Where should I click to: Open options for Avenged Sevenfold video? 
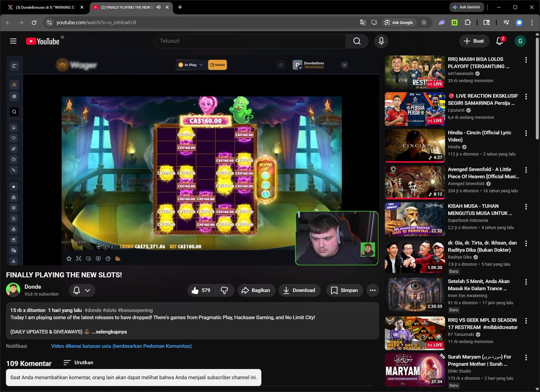click(x=526, y=170)
